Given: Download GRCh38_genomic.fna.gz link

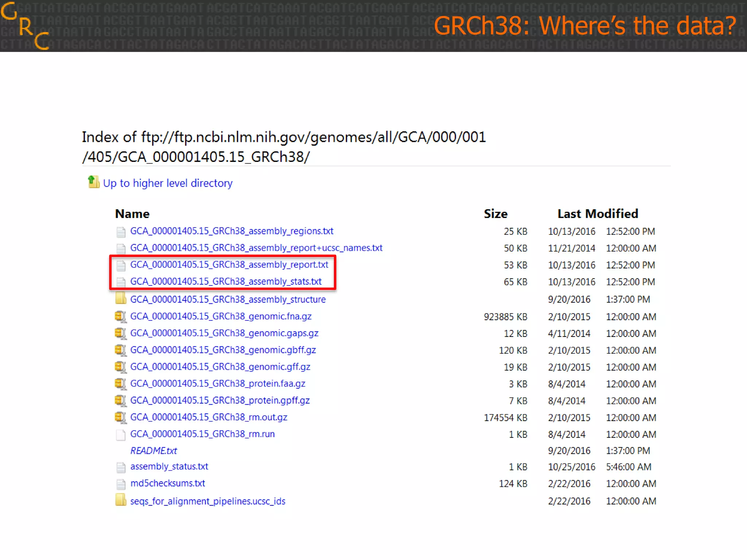Looking at the screenshot, I should [221, 316].
